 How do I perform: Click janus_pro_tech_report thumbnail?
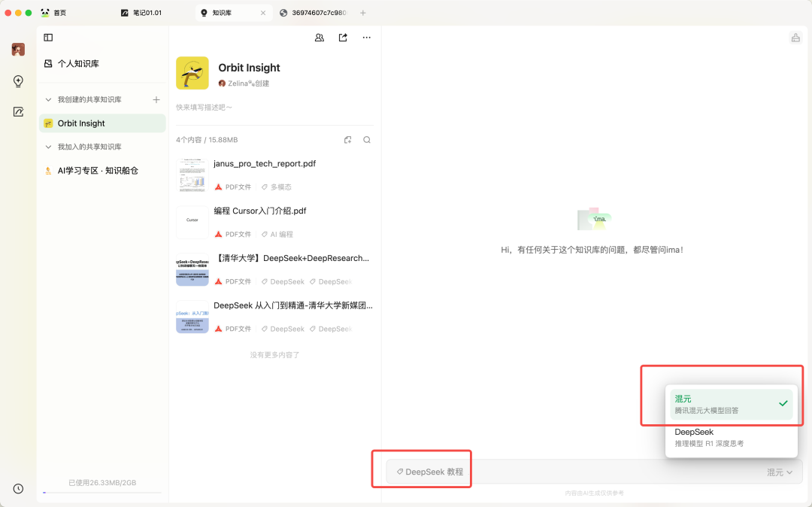tap(192, 175)
